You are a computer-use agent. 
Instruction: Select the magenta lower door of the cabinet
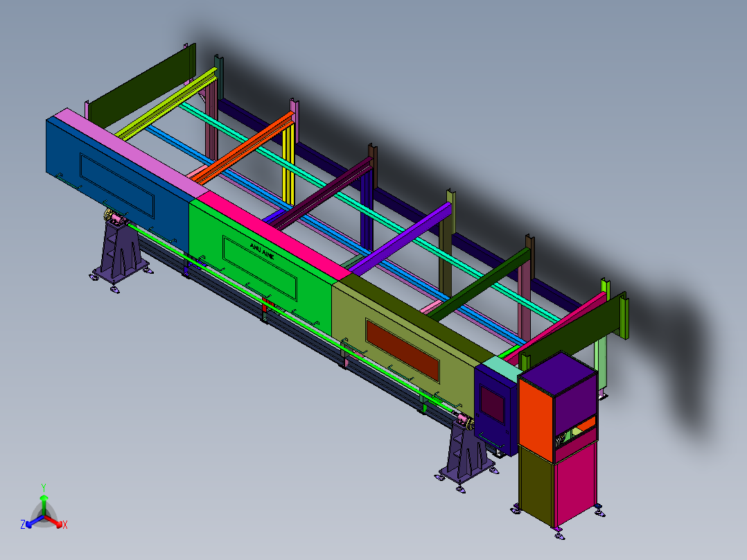pyautogui.click(x=577, y=484)
